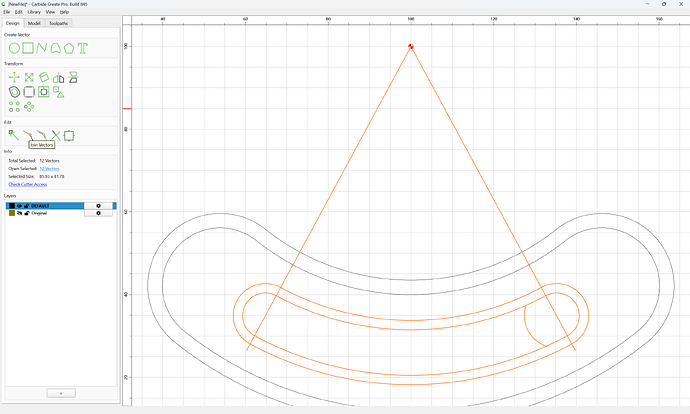Activate the Move transform tool
This screenshot has height=414, width=690.
click(x=14, y=77)
